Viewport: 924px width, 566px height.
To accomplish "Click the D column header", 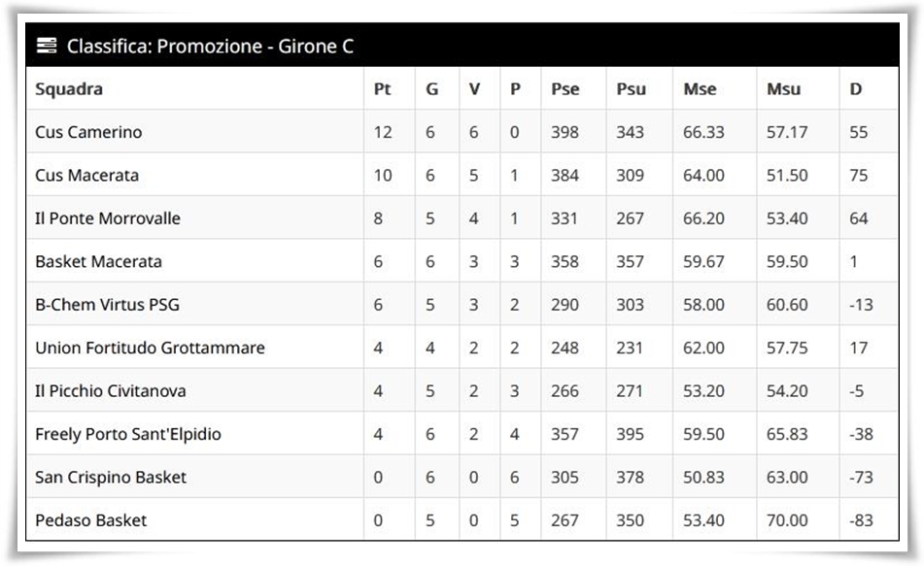I will pos(856,89).
